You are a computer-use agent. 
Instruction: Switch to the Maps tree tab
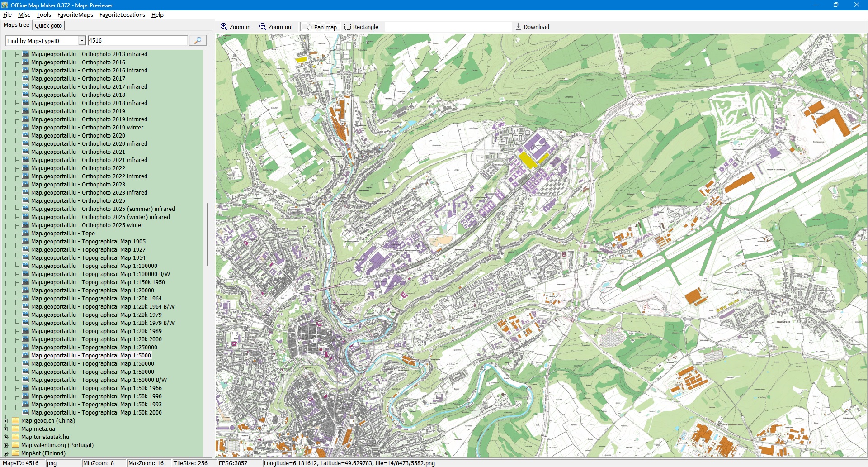[x=16, y=25]
